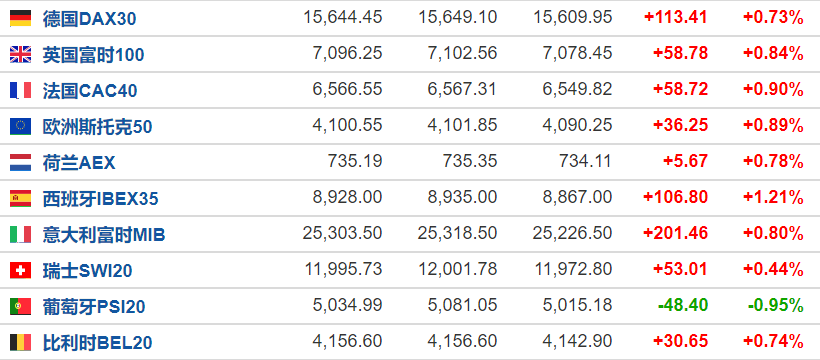Open the 西班牙IBEX35 index link

click(x=100, y=199)
